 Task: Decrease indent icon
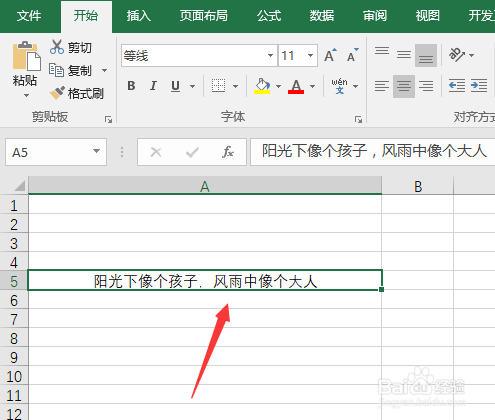(457, 86)
